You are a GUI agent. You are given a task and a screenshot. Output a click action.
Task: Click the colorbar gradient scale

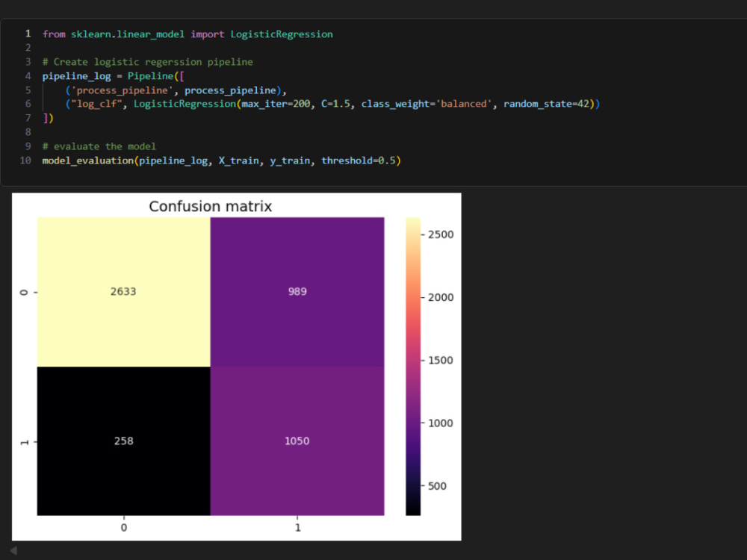pyautogui.click(x=413, y=367)
